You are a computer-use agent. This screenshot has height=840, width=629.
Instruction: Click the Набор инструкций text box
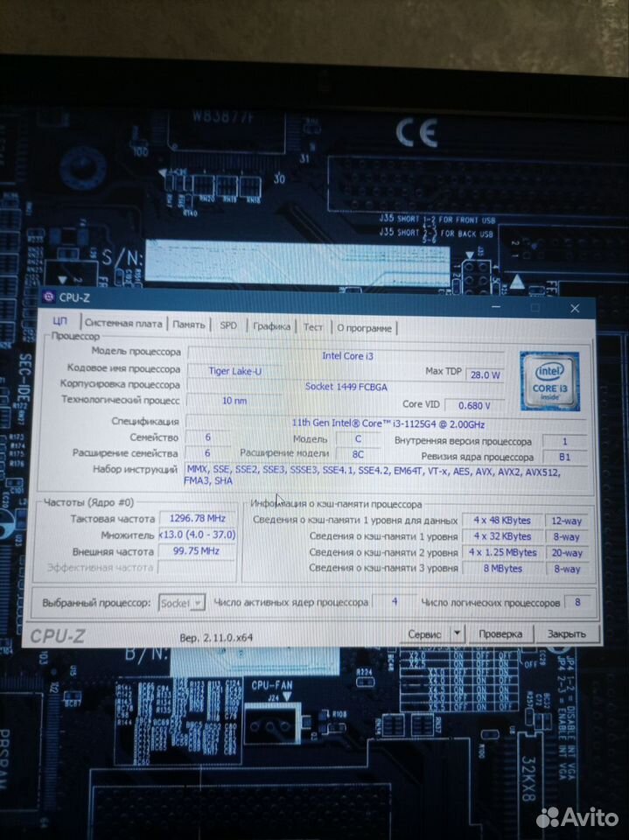point(383,476)
